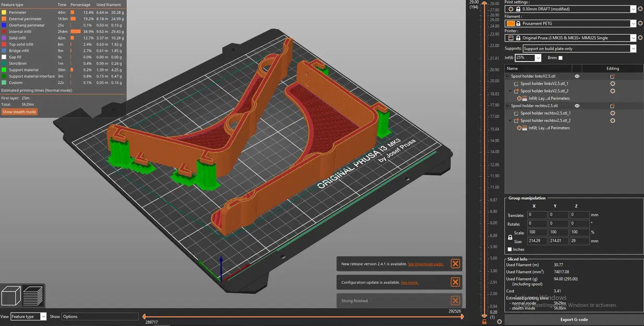Image resolution: width=644 pixels, height=326 pixels.
Task: Click the vertical slider lock icon
Action: coord(484,322)
